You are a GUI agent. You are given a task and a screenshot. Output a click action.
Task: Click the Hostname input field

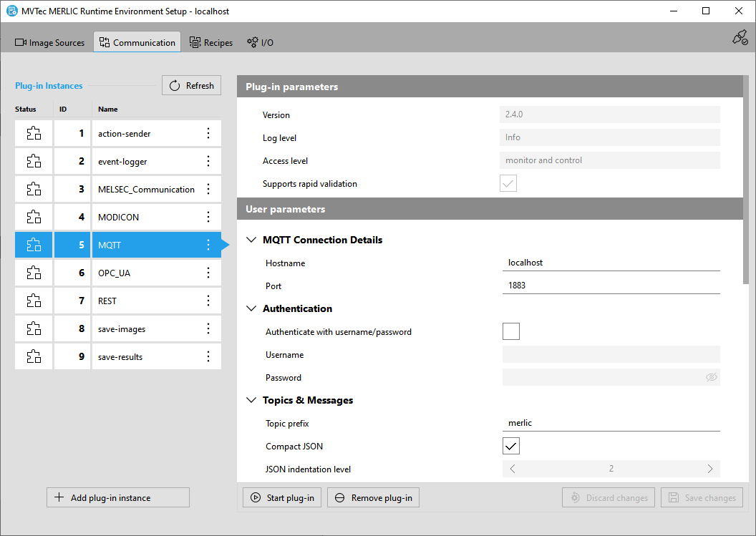pyautogui.click(x=611, y=263)
